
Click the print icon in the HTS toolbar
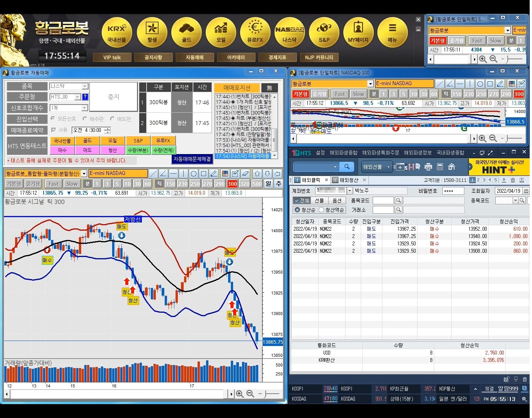click(428, 167)
